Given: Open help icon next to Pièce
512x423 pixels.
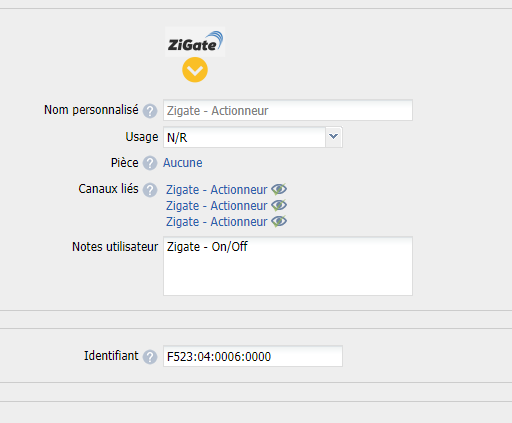Looking at the screenshot, I should point(150,163).
